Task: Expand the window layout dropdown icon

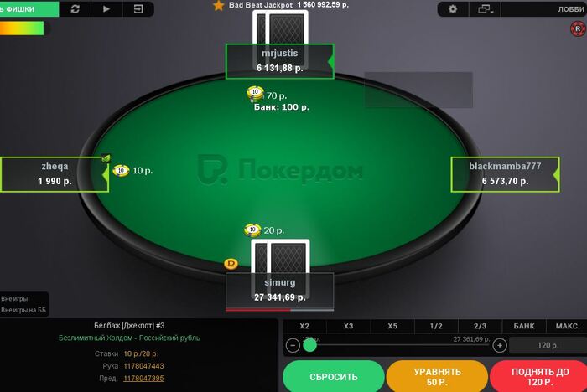Action: (x=486, y=9)
